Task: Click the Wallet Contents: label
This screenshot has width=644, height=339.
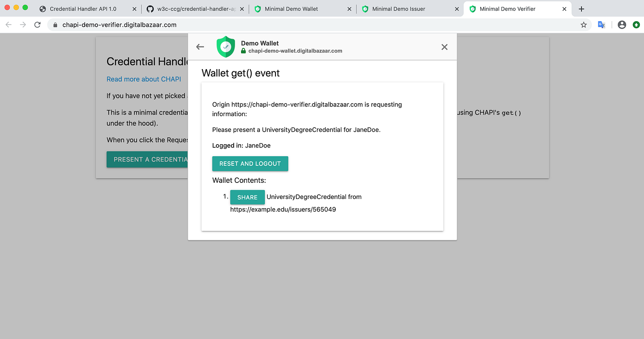Action: click(239, 180)
